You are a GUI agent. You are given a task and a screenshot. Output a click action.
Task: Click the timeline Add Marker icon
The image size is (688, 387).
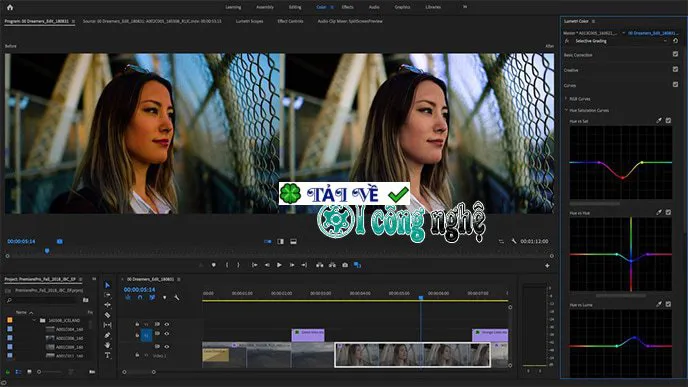(165, 297)
